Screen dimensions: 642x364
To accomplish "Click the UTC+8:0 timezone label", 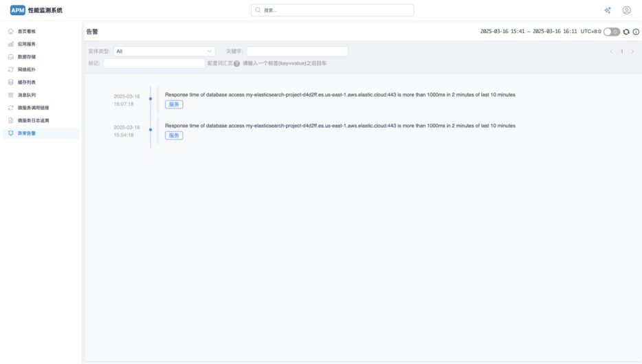I will click(591, 32).
